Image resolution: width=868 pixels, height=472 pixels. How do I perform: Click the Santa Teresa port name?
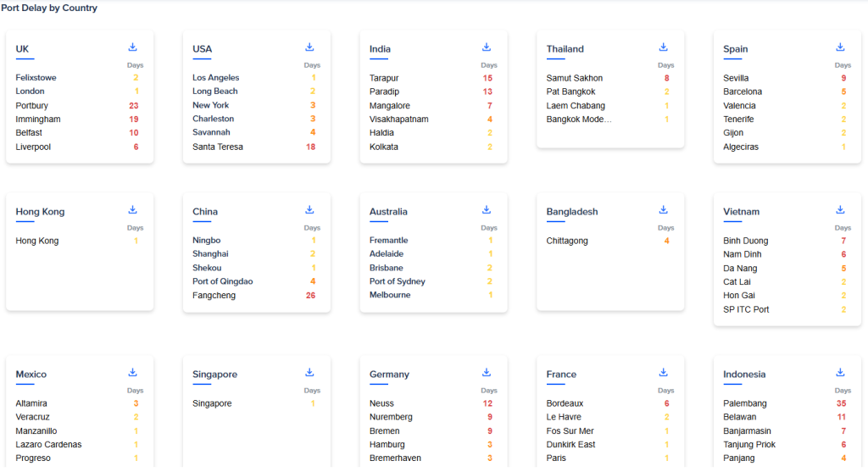point(217,147)
